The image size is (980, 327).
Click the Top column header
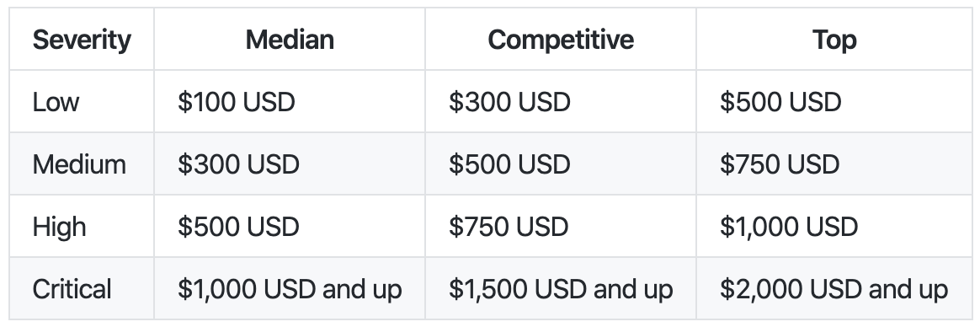(x=834, y=40)
